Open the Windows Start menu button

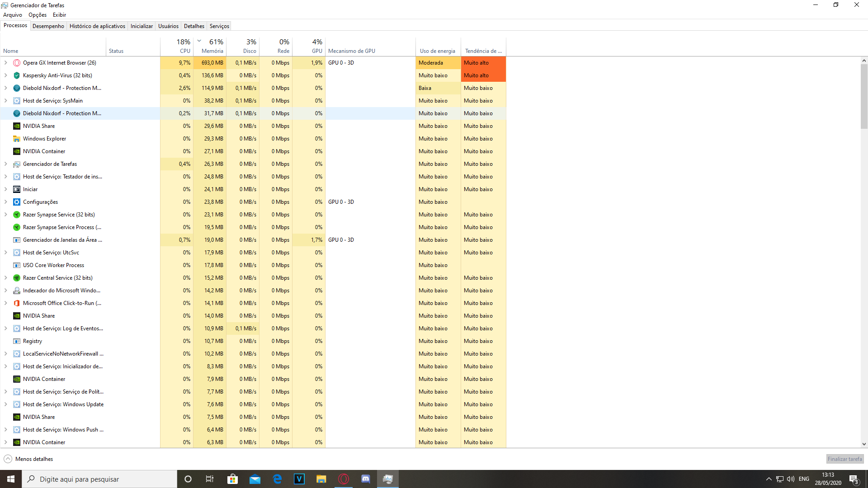coord(11,479)
